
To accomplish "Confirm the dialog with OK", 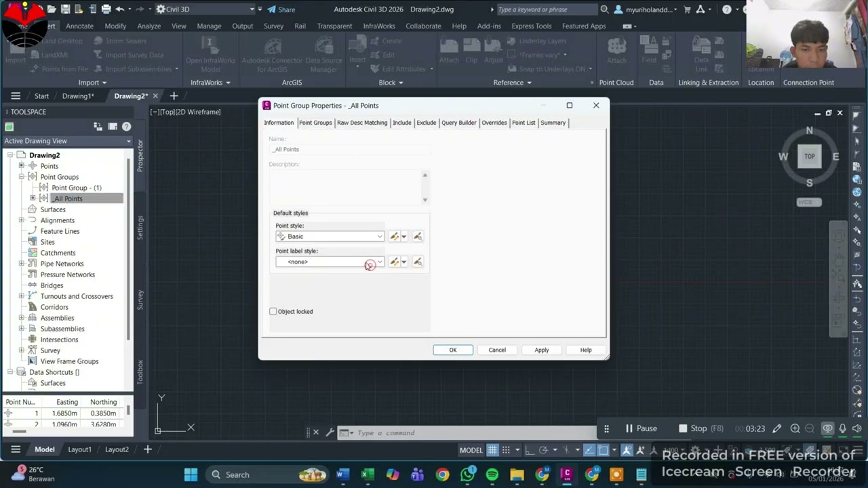I will pos(453,350).
